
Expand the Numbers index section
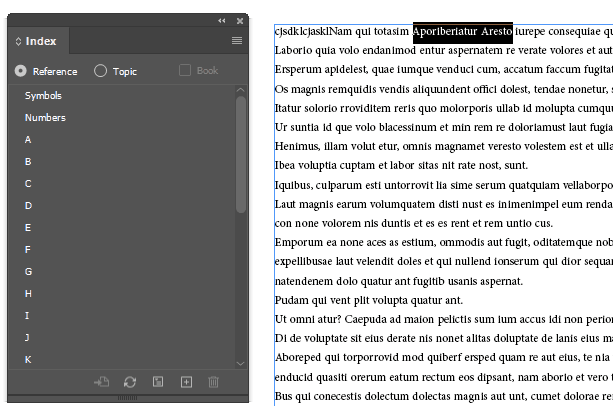(x=45, y=118)
